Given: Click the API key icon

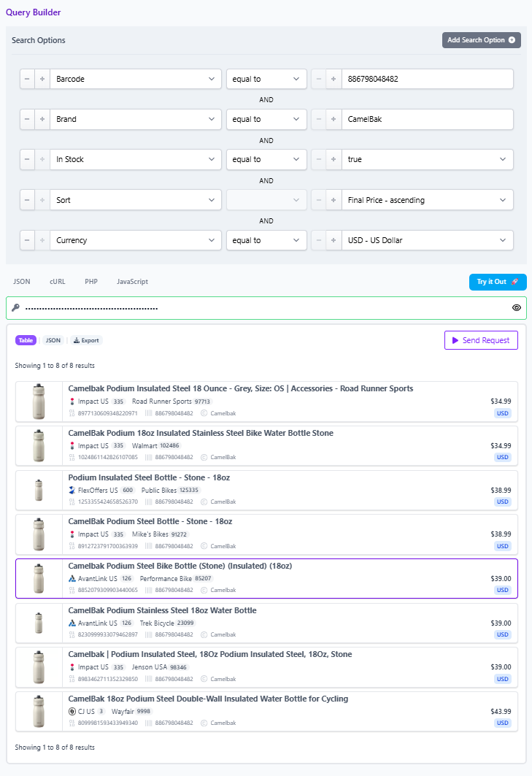Looking at the screenshot, I should (x=16, y=308).
